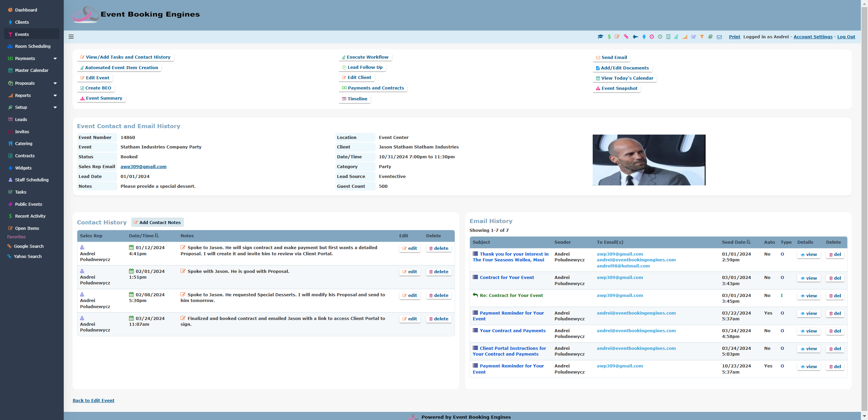This screenshot has width=868, height=420.
Task: Click the pink chain link toolbar icon
Action: click(626, 37)
